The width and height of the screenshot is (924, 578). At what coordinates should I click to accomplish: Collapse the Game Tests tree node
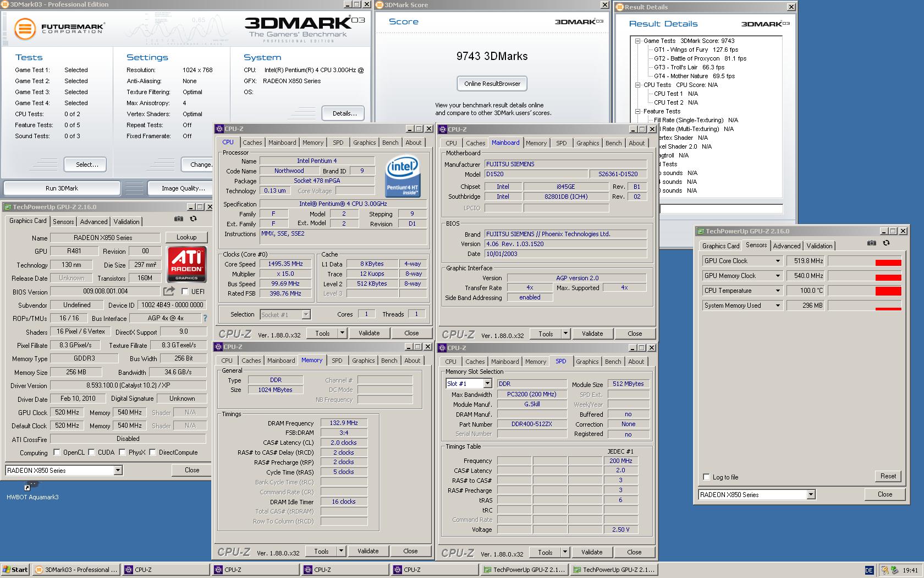pyautogui.click(x=637, y=41)
